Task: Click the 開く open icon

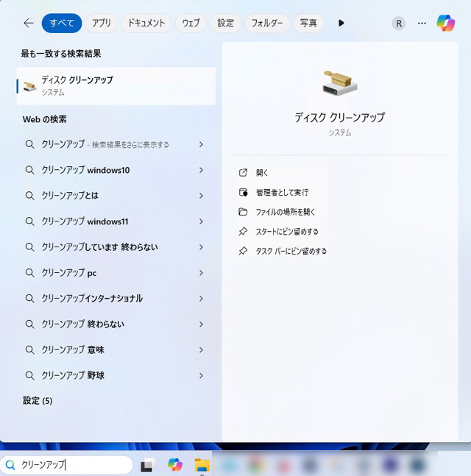Action: (243, 173)
